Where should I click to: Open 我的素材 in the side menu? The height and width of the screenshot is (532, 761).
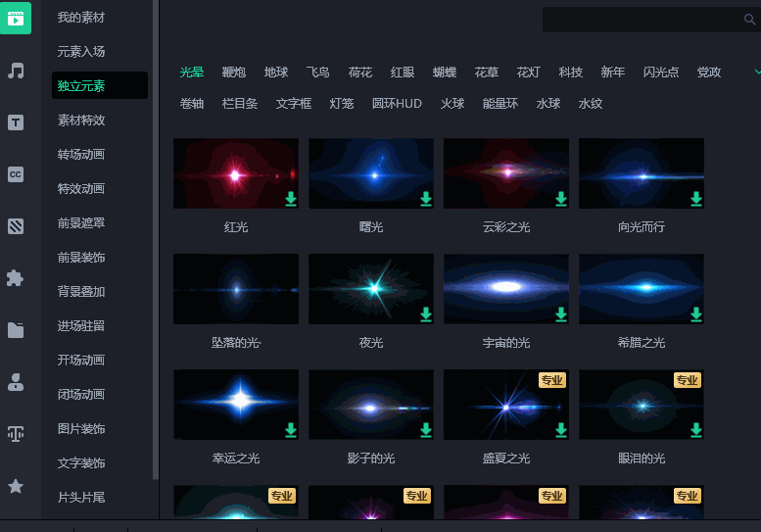click(x=81, y=18)
